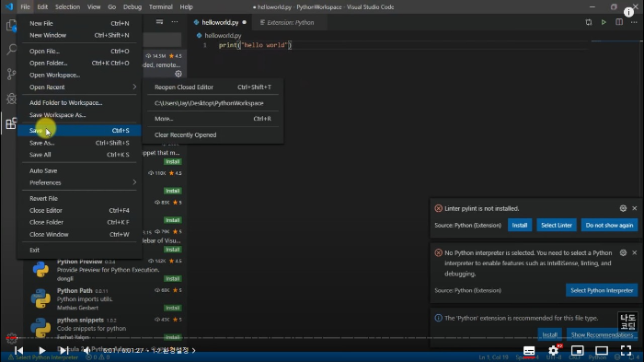Seek on the video progress bar
The height and width of the screenshot is (362, 644).
coord(322,338)
